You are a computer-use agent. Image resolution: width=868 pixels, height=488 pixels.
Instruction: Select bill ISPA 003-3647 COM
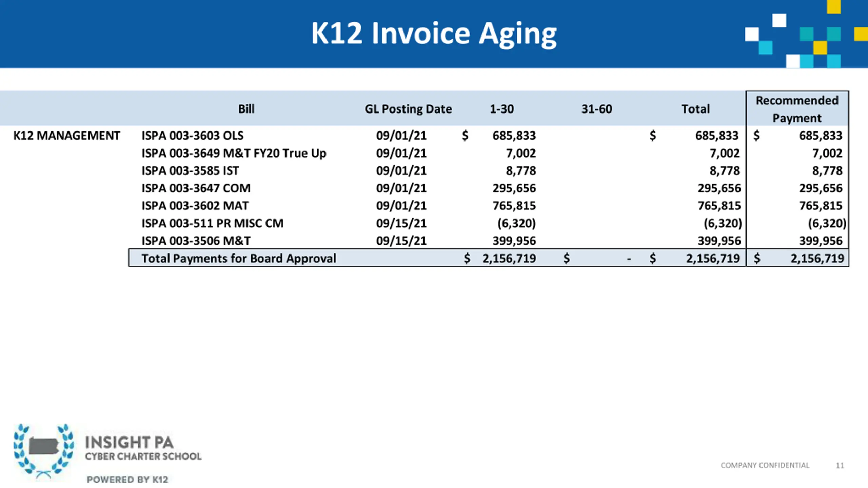(x=196, y=188)
